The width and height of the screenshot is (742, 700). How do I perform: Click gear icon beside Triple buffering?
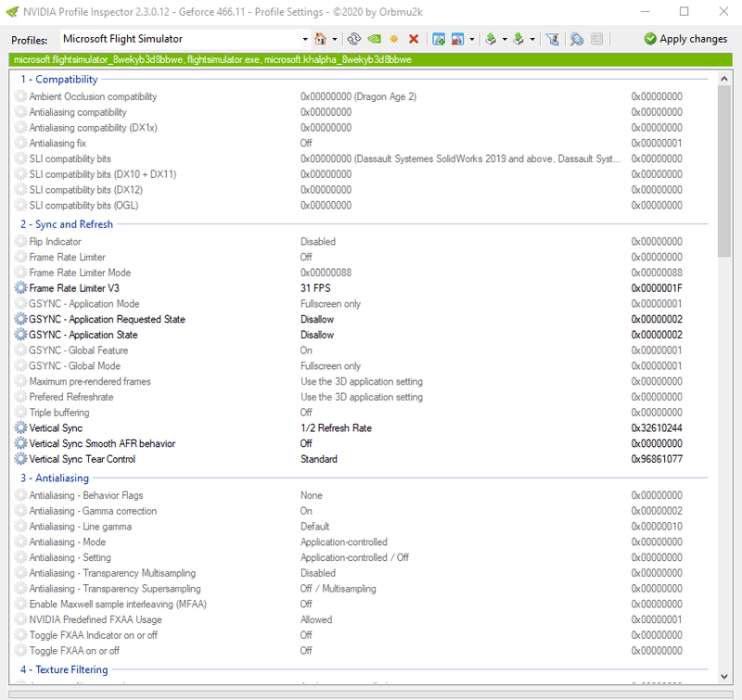[20, 413]
